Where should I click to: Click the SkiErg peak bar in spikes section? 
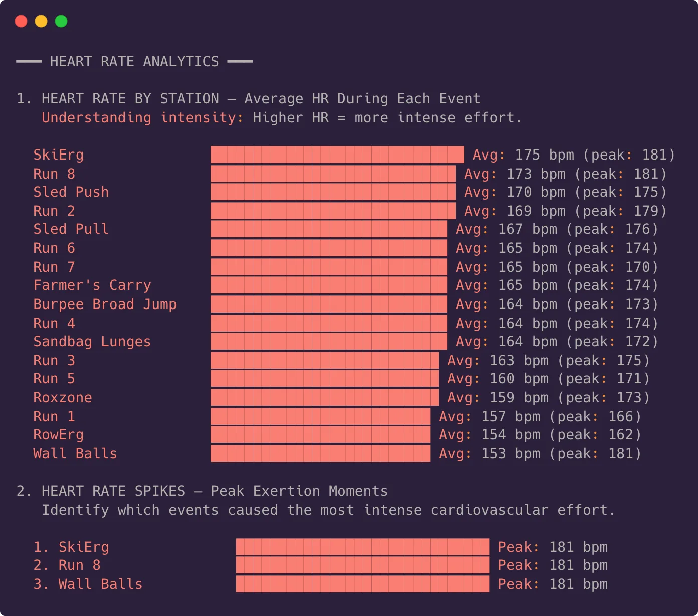[363, 547]
